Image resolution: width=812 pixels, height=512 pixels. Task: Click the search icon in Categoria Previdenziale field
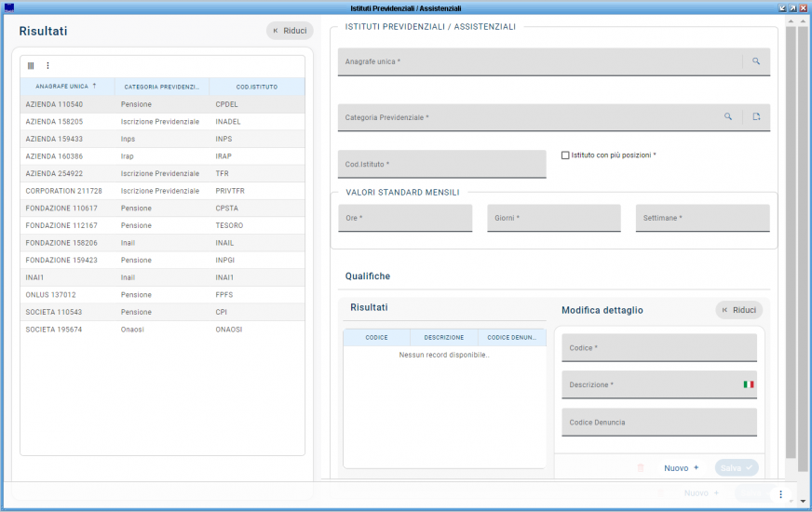pyautogui.click(x=728, y=117)
